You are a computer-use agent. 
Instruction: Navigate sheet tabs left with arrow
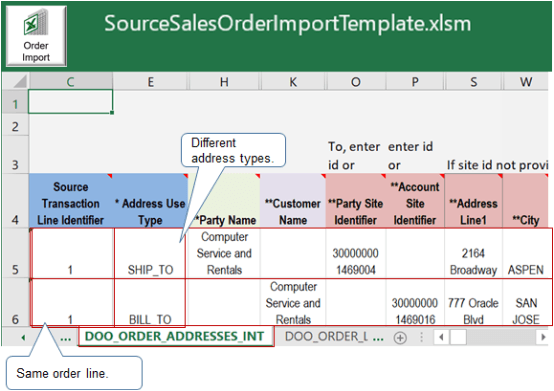click(x=23, y=338)
